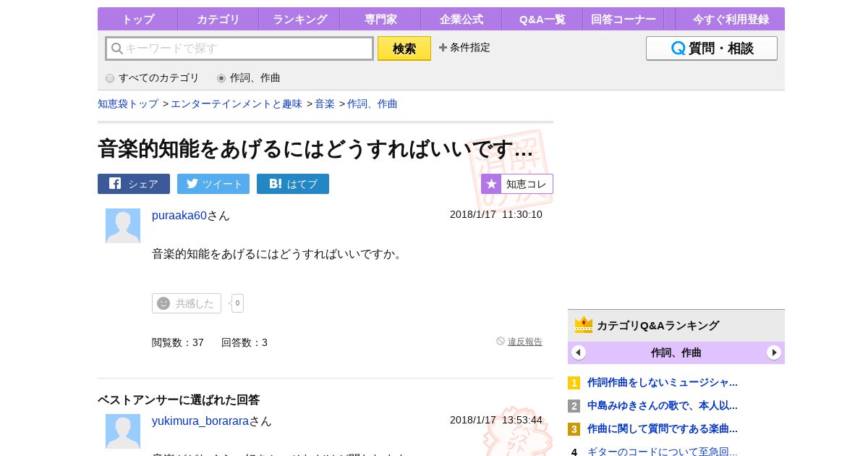Select the すべてのカテゴリ radio button
This screenshot has height=456, width=868.
click(110, 78)
